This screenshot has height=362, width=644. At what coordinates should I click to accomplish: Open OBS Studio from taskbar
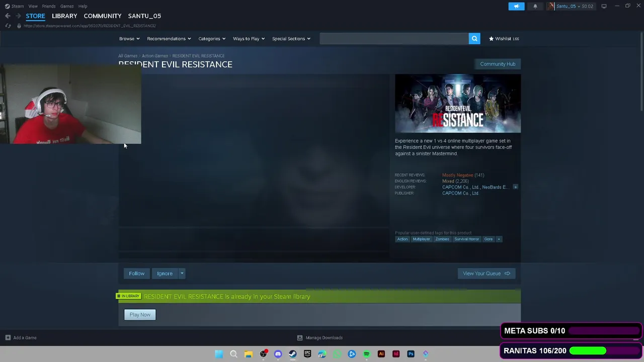pos(263,354)
